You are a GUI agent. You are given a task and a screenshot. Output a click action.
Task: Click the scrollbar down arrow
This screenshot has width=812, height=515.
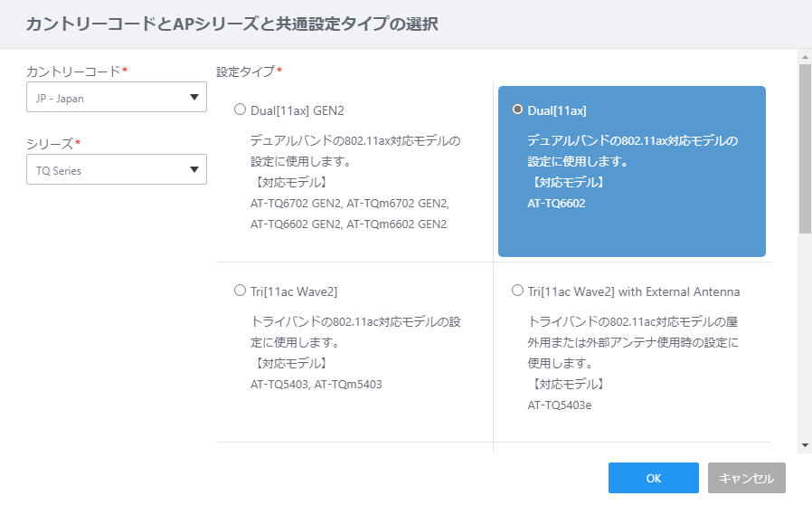pos(805,445)
